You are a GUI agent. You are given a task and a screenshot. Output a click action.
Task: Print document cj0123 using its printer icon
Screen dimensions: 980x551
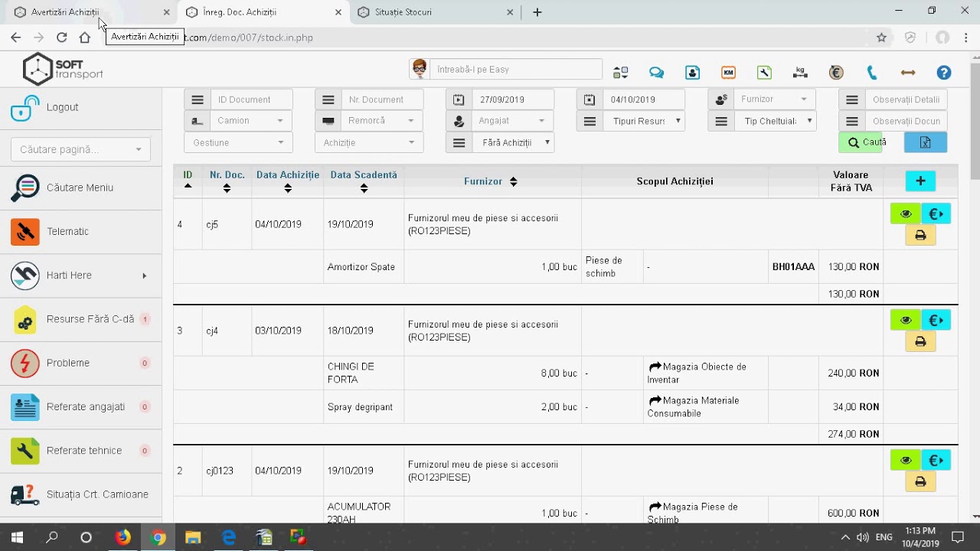point(920,482)
